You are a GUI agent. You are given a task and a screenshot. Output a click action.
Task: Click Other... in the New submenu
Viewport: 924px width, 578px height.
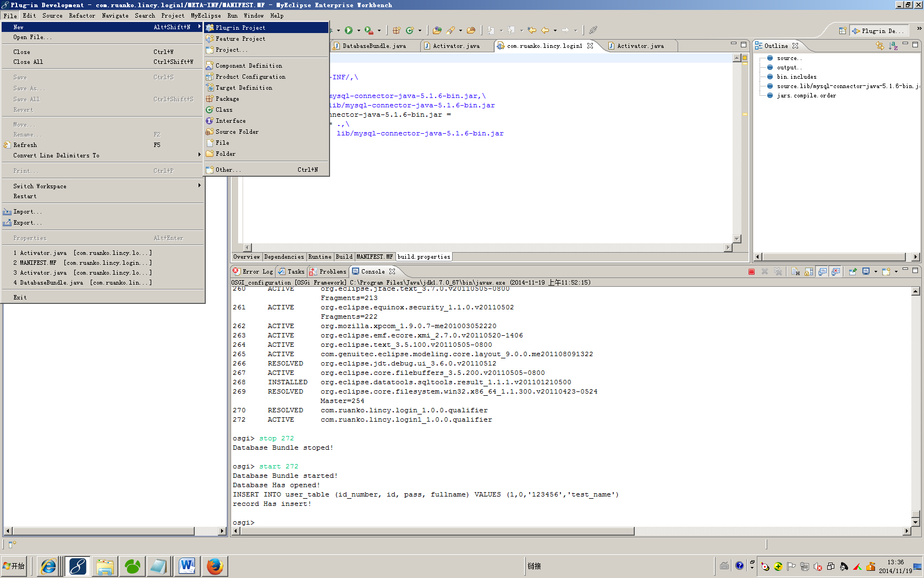click(x=267, y=170)
